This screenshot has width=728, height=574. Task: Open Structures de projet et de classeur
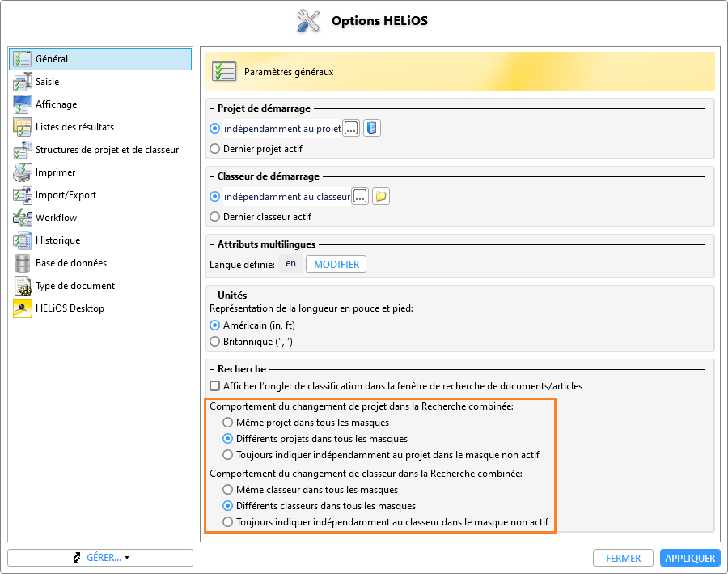coord(100,150)
